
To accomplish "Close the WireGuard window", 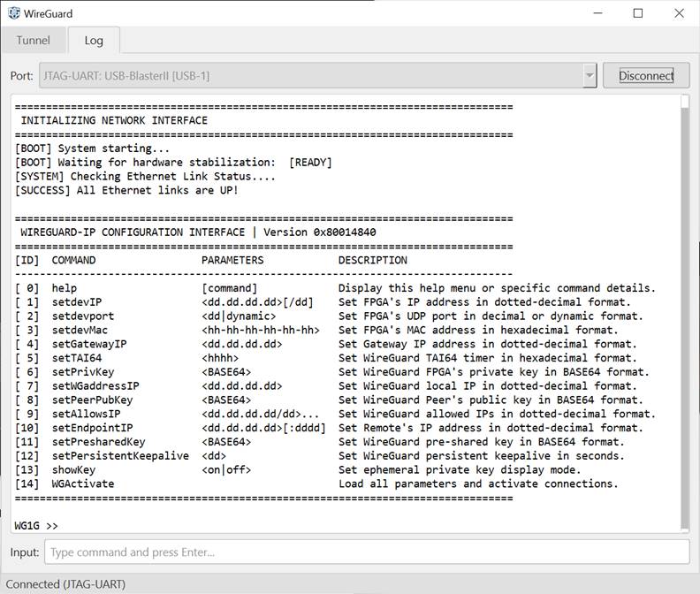I will pos(679,13).
